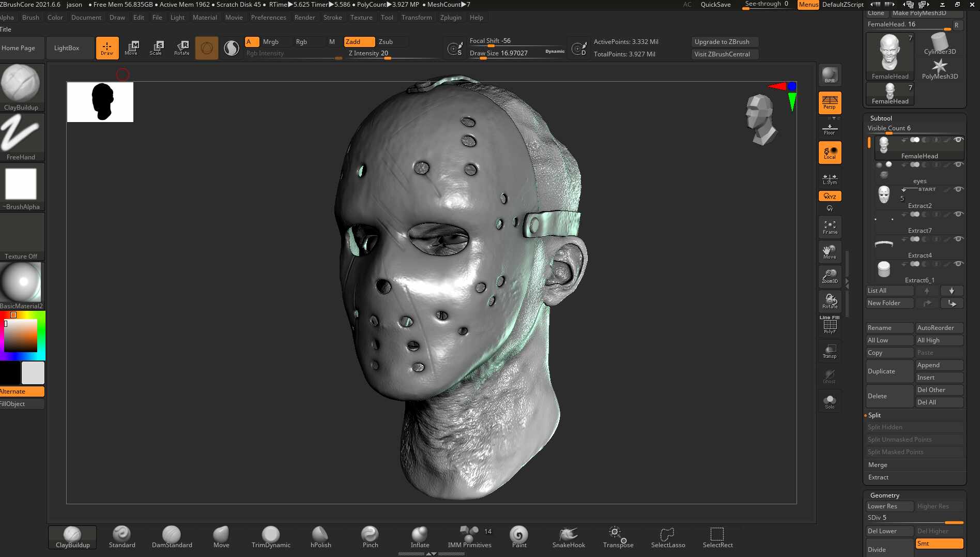Toggle Persp perspective view
The image size is (980, 557).
[830, 102]
